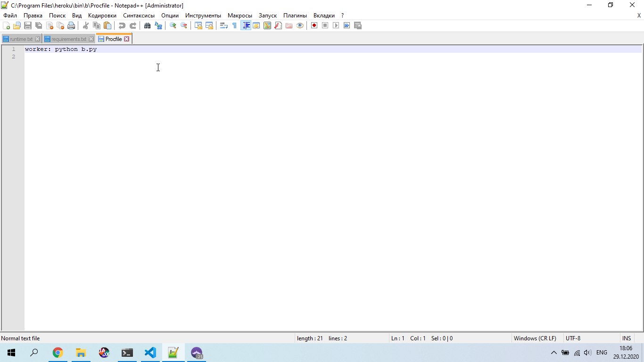Click the Replace toolbar icon
Viewport: 644px width, 362px height.
pos(158,25)
